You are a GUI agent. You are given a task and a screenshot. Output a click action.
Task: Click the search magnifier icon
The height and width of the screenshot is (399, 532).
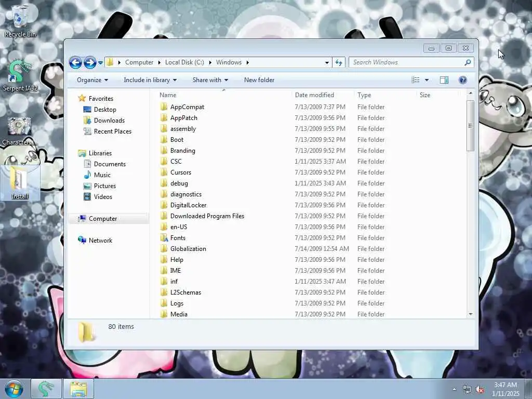pos(468,62)
